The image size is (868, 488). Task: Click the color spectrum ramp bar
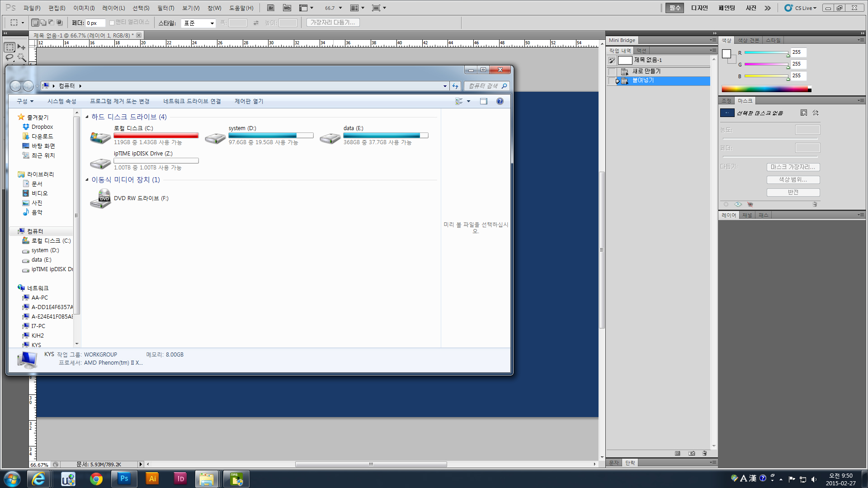pyautogui.click(x=766, y=89)
